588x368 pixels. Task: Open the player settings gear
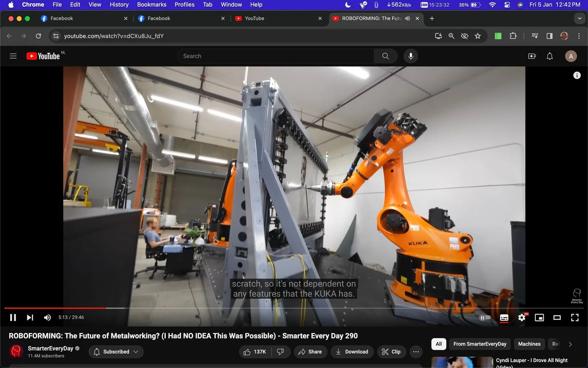coord(521,317)
